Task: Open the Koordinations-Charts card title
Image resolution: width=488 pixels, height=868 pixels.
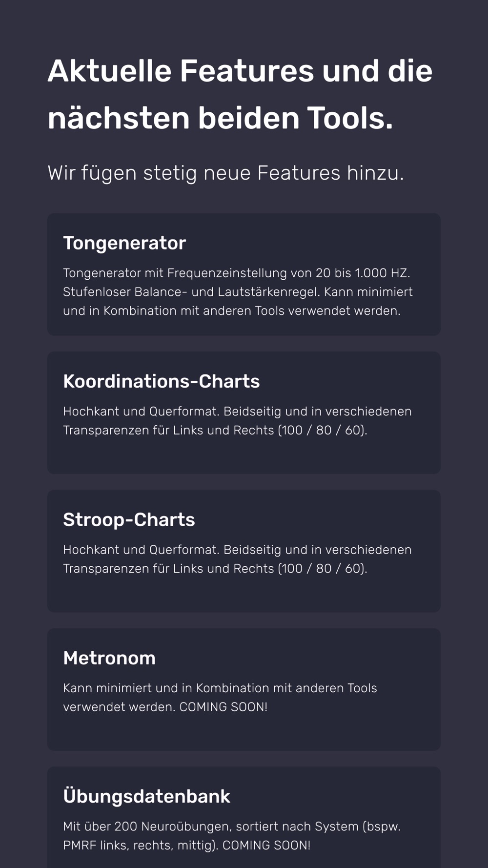Action: click(x=161, y=381)
